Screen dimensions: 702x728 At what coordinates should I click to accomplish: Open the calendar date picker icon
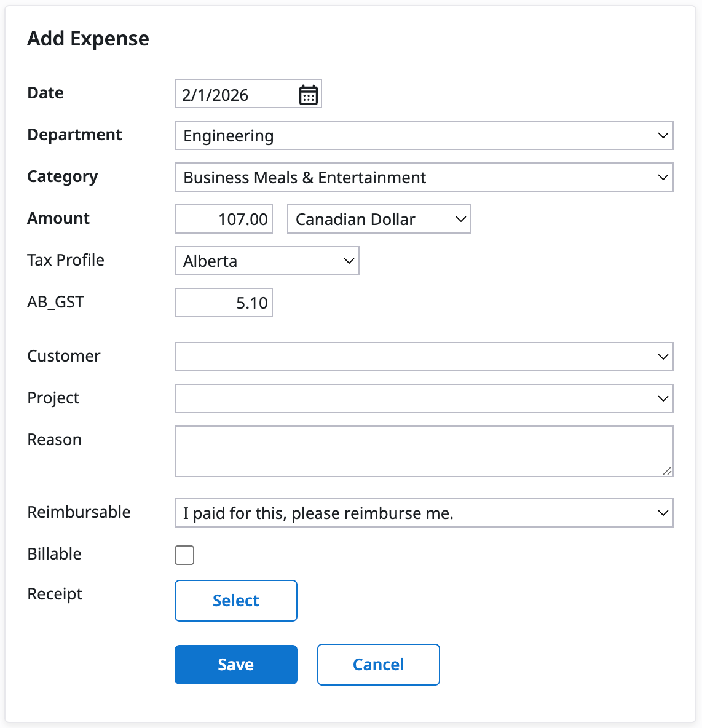308,95
